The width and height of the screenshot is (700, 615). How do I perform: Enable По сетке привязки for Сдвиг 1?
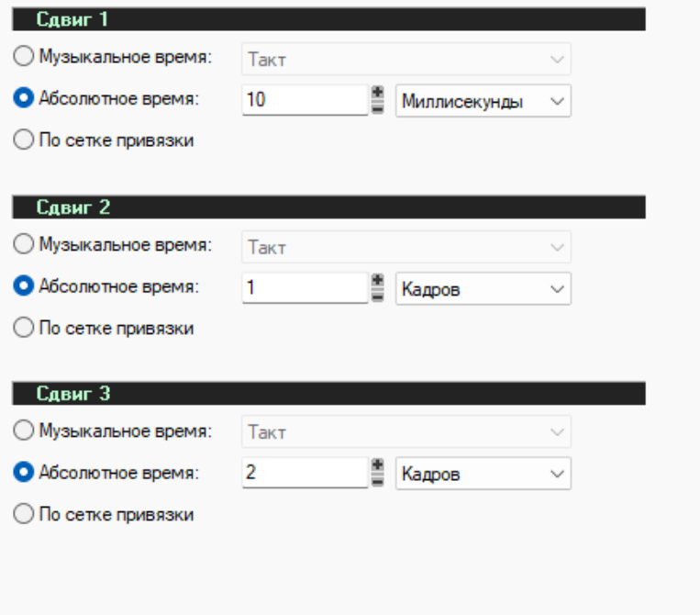click(x=25, y=140)
